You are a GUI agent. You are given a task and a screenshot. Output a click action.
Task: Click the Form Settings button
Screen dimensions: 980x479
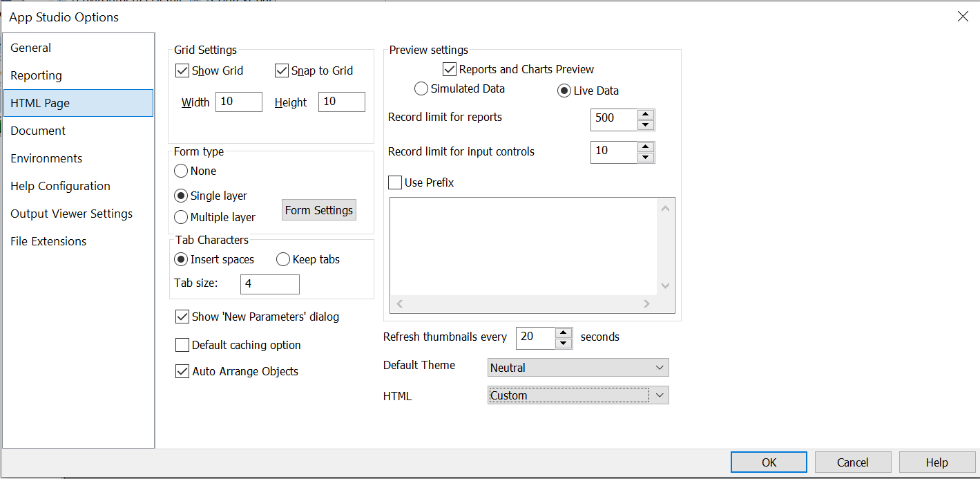(319, 210)
